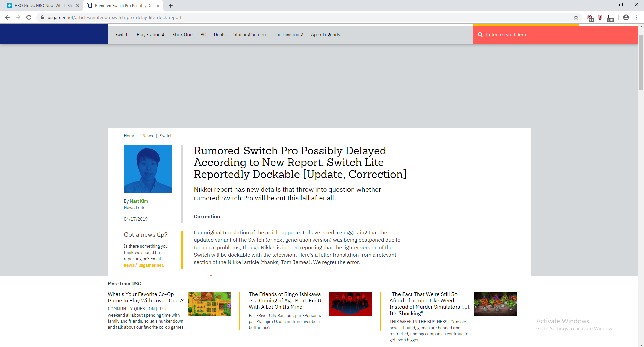Open the weed game thumbnail image
The height and width of the screenshot is (347, 644).
pyautogui.click(x=495, y=304)
